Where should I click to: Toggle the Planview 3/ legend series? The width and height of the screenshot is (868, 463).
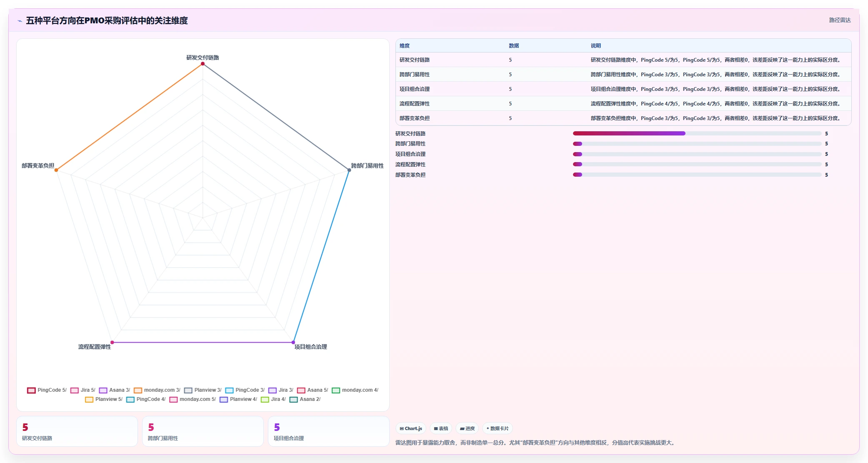click(203, 390)
